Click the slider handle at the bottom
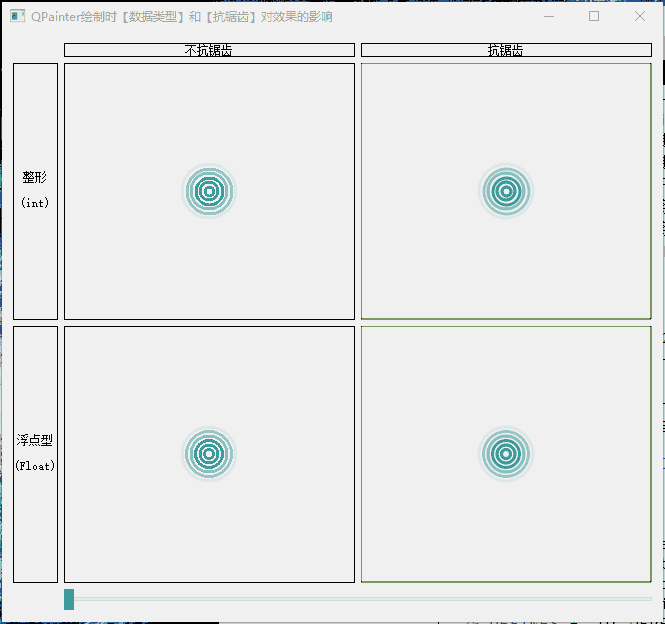 [x=69, y=599]
